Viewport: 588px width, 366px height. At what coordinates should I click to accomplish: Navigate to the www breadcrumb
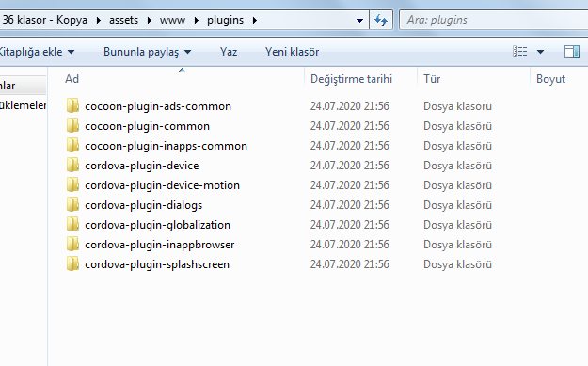coord(172,20)
